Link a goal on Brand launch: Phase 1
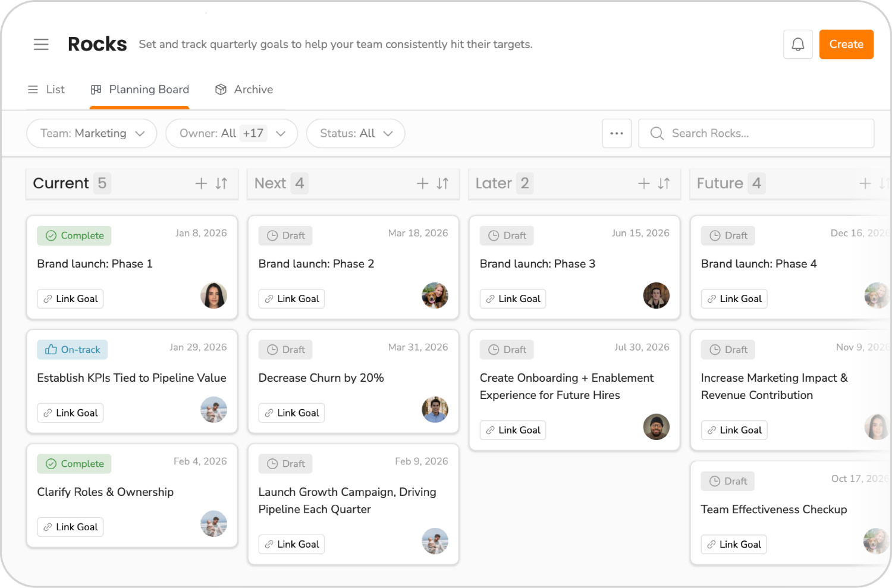Viewport: 892px width, 588px height. click(70, 298)
